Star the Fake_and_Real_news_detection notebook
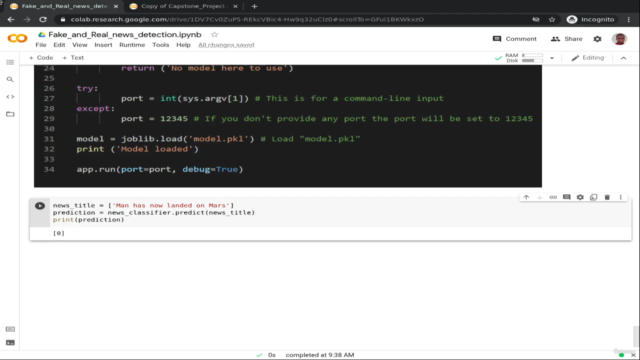The image size is (640, 360). [x=214, y=35]
